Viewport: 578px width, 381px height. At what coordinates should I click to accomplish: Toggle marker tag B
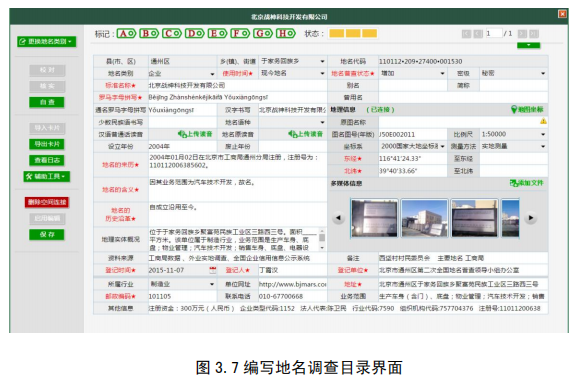click(149, 34)
